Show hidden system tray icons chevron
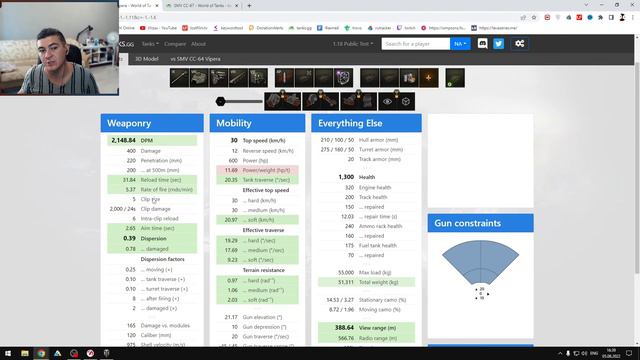Image resolution: width=640 pixels, height=360 pixels. pyautogui.click(x=560, y=353)
